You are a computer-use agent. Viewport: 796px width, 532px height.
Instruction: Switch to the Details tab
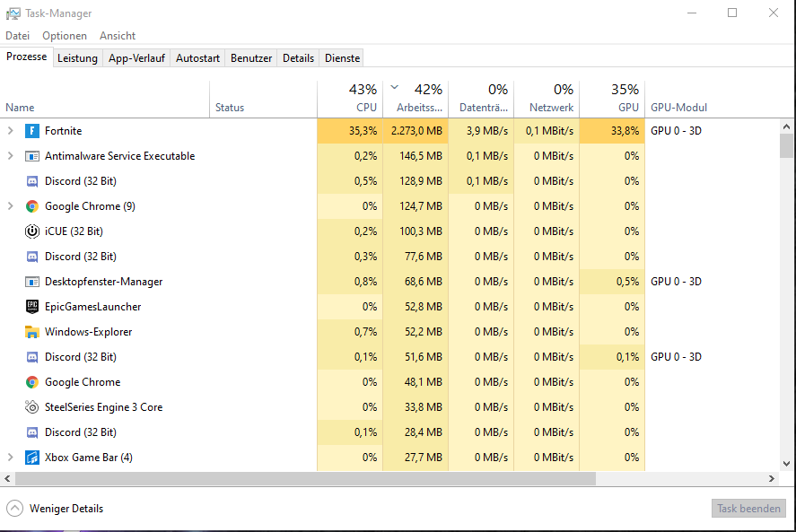pyautogui.click(x=298, y=58)
